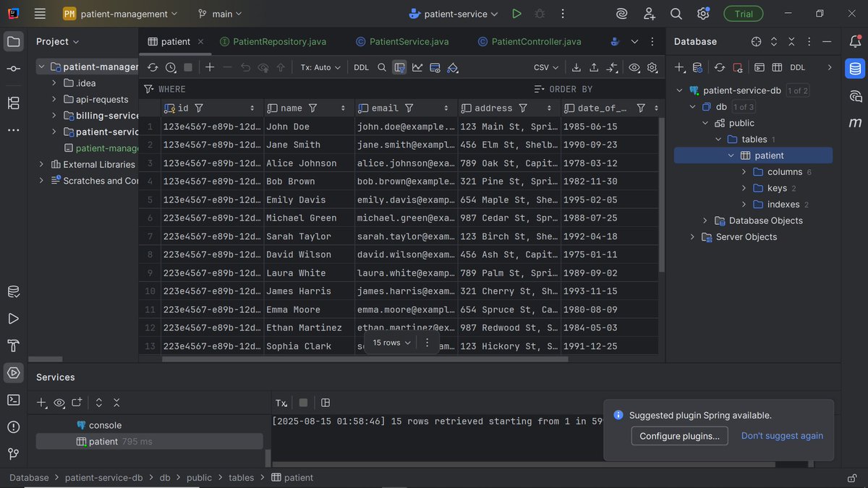868x488 pixels.
Task: Open DDL view in table toolbar
Action: [361, 67]
